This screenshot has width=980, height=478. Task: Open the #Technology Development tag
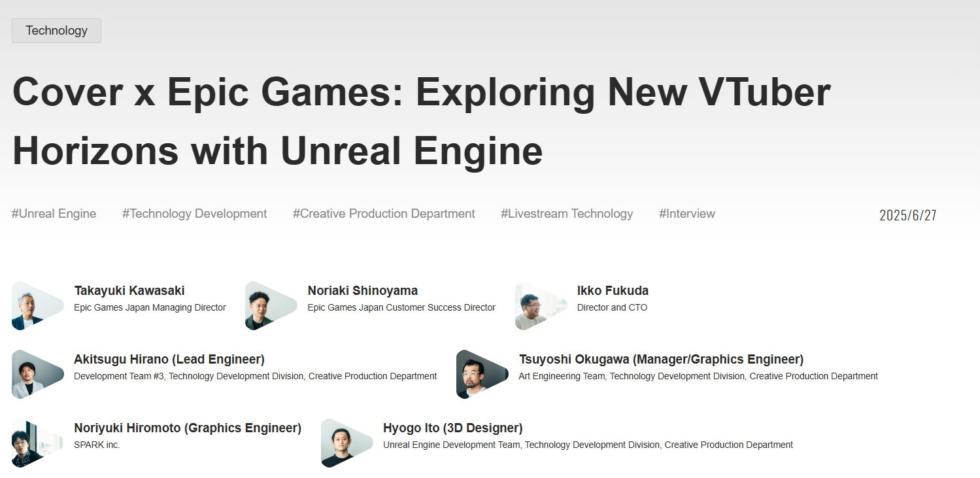coord(194,214)
